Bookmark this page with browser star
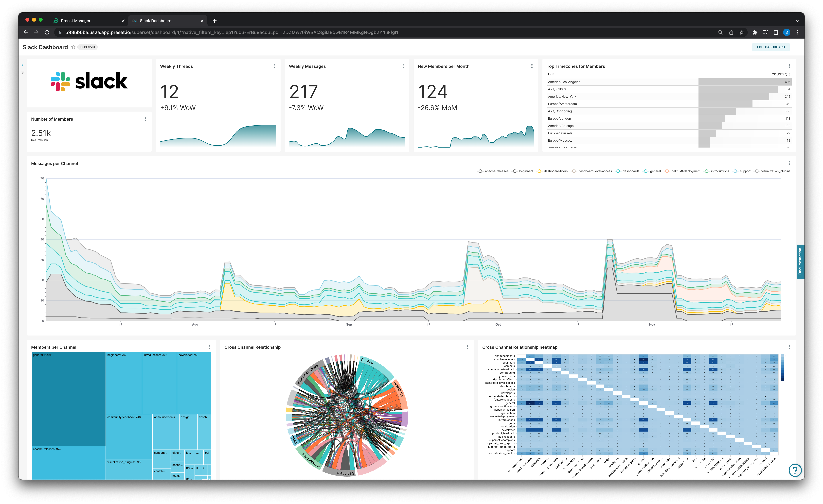Viewport: 823px width, 504px height. click(741, 32)
